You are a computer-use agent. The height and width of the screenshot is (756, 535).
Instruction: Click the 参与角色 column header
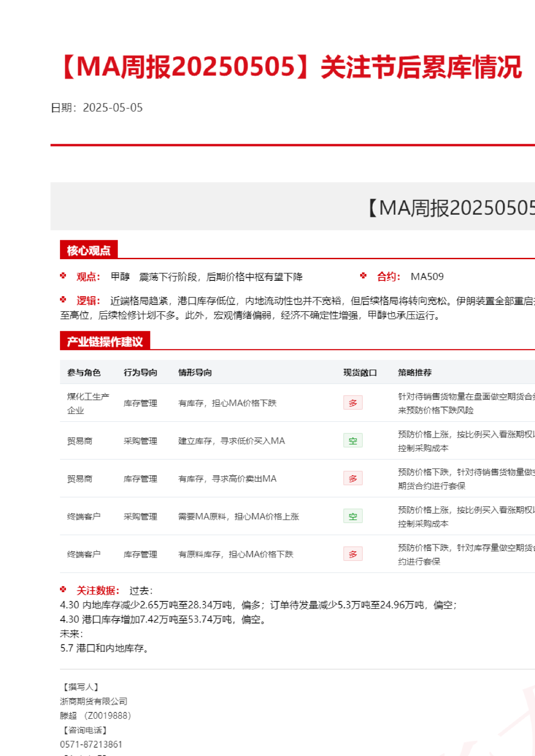pyautogui.click(x=84, y=373)
